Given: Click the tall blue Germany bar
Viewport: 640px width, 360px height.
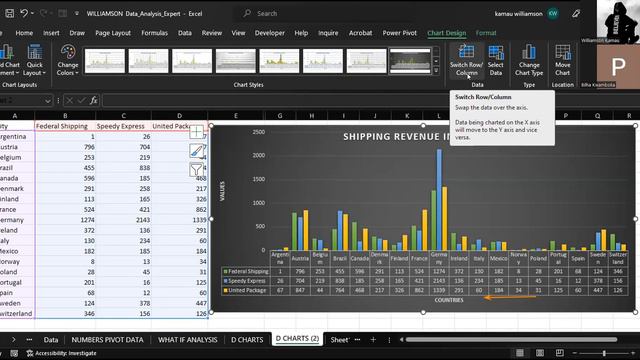Looking at the screenshot, I should tap(439, 200).
